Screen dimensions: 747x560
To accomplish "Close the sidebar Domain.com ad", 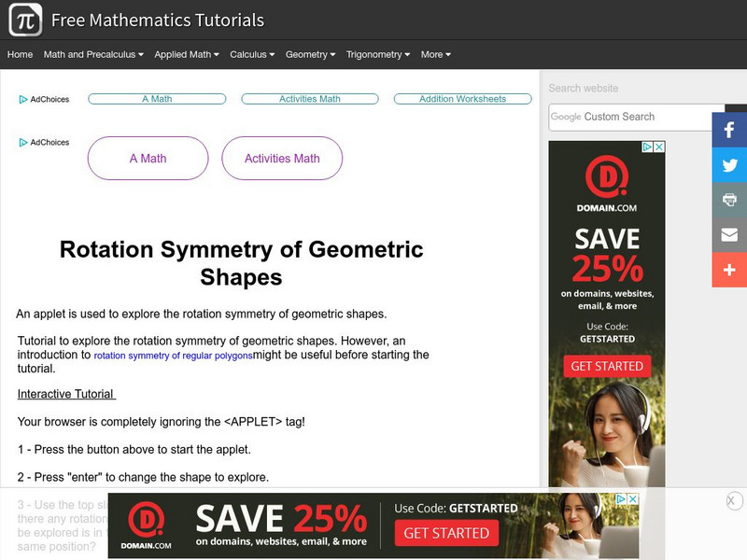I will (x=659, y=147).
